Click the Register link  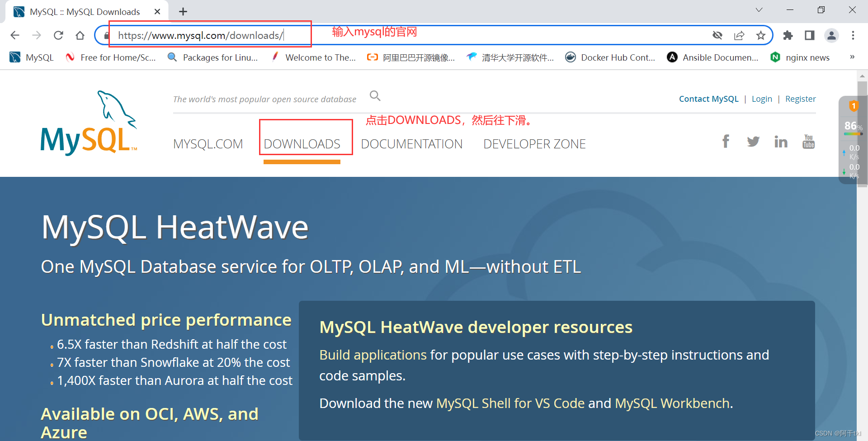pos(800,99)
